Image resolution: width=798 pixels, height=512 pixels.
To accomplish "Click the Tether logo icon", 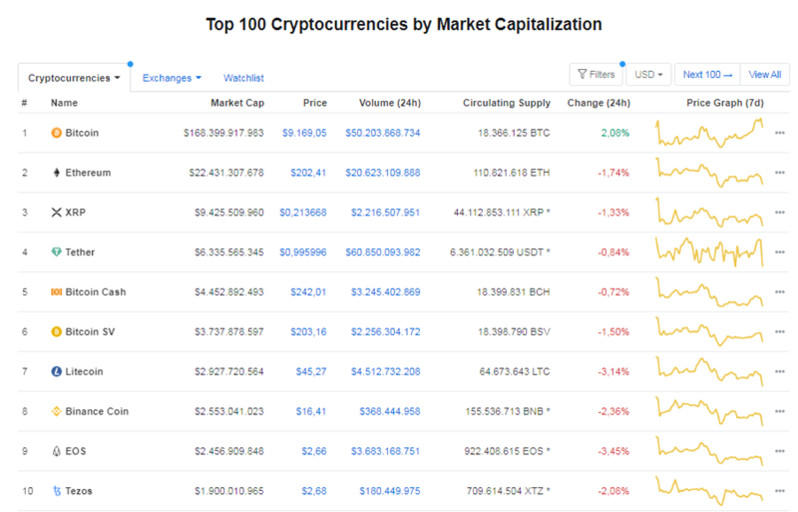I will point(56,252).
